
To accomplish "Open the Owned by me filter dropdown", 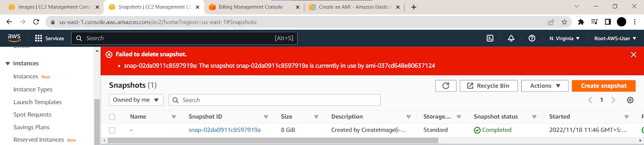I will 136,100.
